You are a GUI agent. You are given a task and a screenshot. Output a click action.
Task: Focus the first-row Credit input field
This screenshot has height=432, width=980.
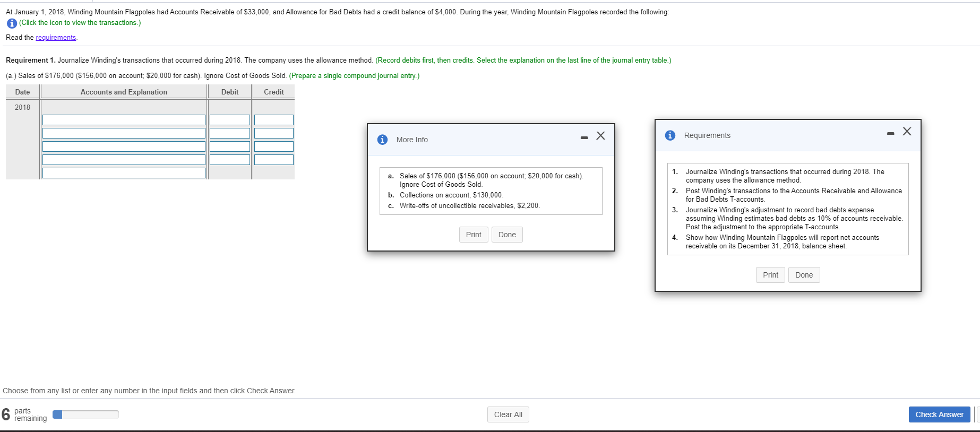pyautogui.click(x=274, y=120)
